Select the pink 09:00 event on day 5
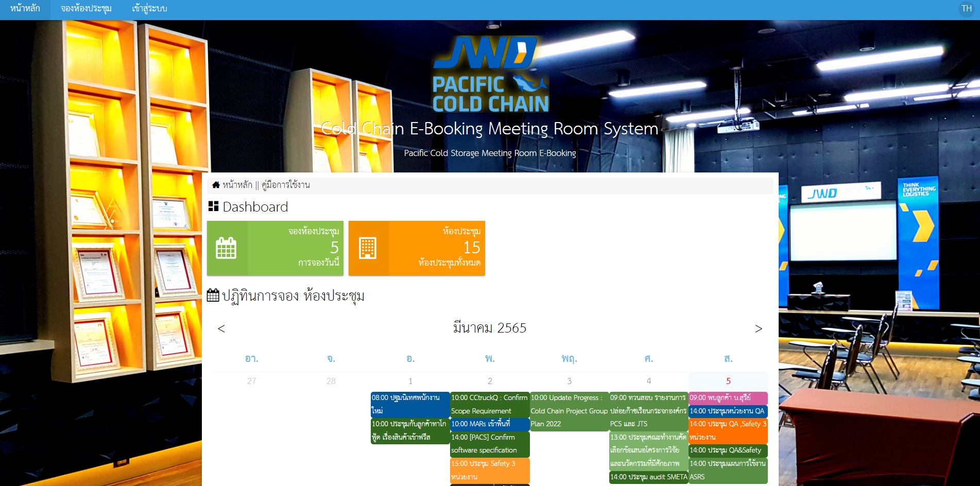This screenshot has height=486, width=980. click(728, 397)
